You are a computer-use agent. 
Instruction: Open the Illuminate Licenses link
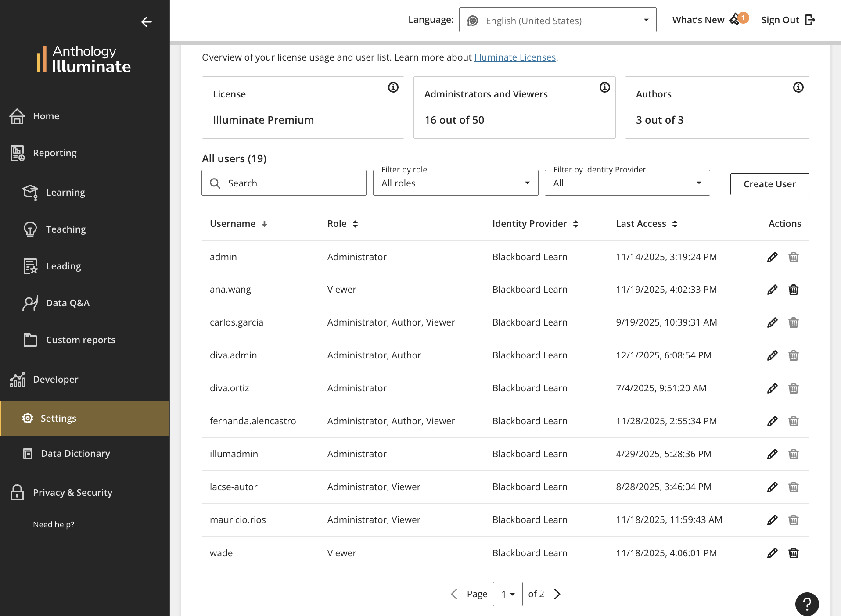(514, 57)
